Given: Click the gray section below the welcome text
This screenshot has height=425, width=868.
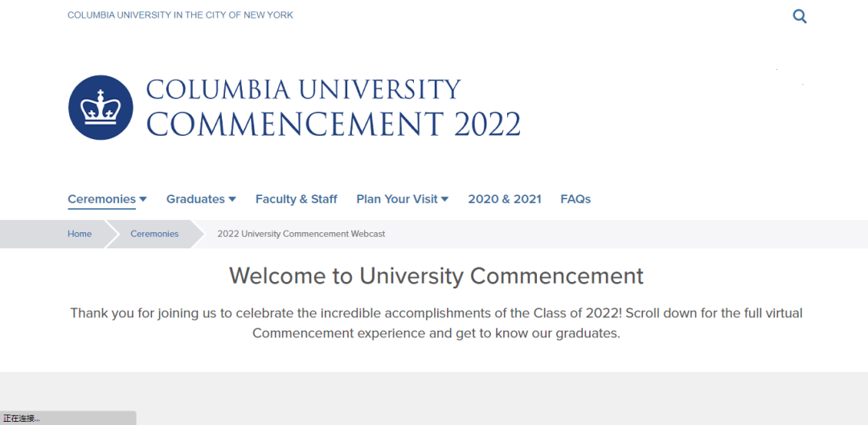Looking at the screenshot, I should [482, 398].
